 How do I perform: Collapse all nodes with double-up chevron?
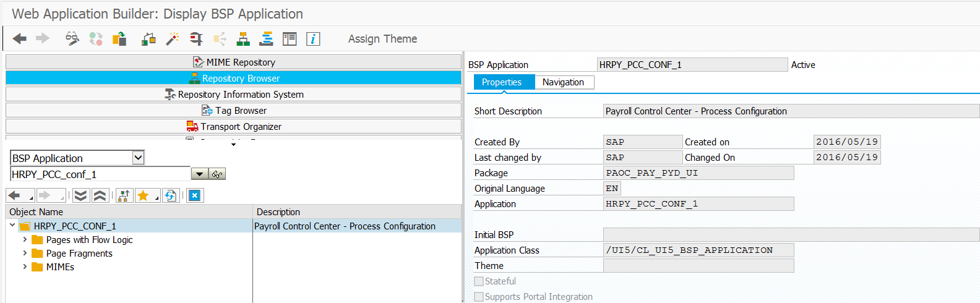(100, 195)
